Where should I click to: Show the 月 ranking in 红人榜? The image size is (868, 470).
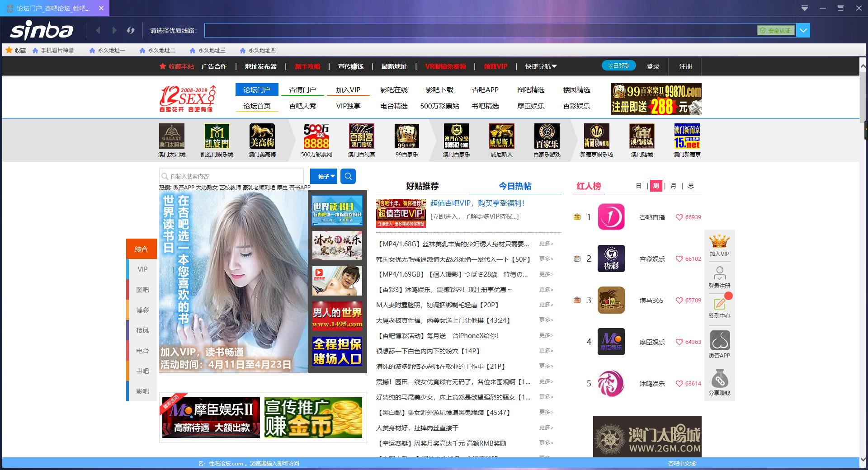click(x=673, y=186)
